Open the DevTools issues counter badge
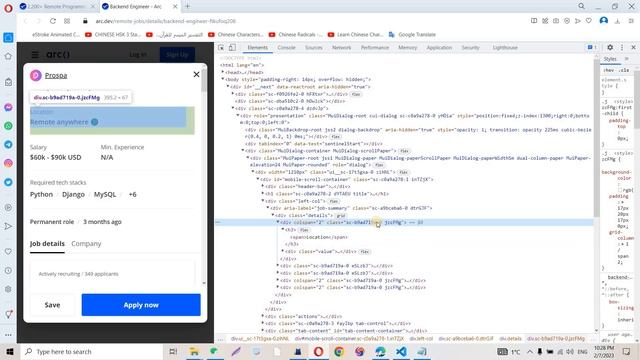Screen dimensions: 640x360 pyautogui.click(x=592, y=47)
